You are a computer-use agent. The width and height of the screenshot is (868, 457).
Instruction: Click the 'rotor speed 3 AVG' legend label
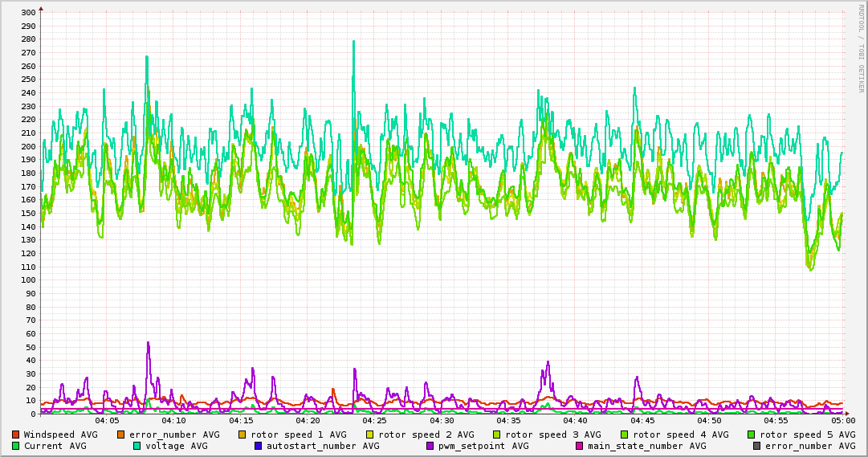click(553, 435)
